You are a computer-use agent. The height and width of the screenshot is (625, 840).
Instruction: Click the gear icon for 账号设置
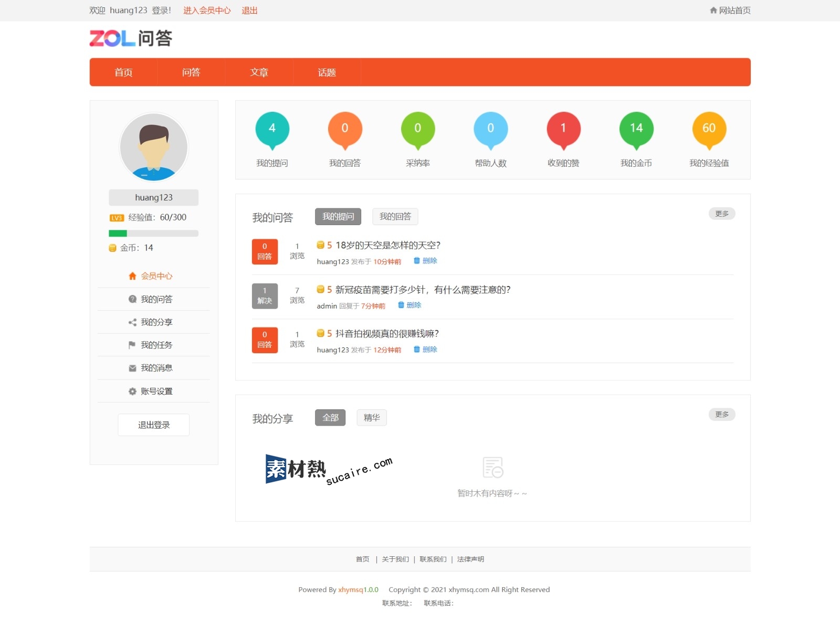click(x=132, y=391)
